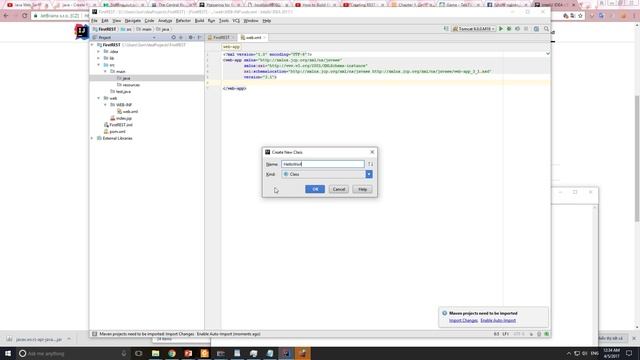Collapse the src folder node
Viewport: 640px width, 360px height.
[99, 65]
